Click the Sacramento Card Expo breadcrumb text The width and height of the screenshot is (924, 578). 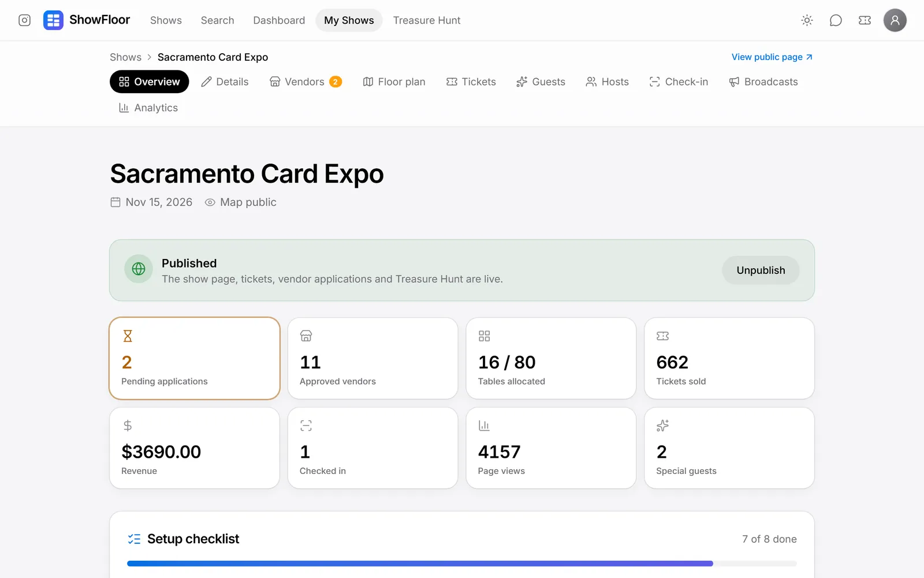[213, 57]
